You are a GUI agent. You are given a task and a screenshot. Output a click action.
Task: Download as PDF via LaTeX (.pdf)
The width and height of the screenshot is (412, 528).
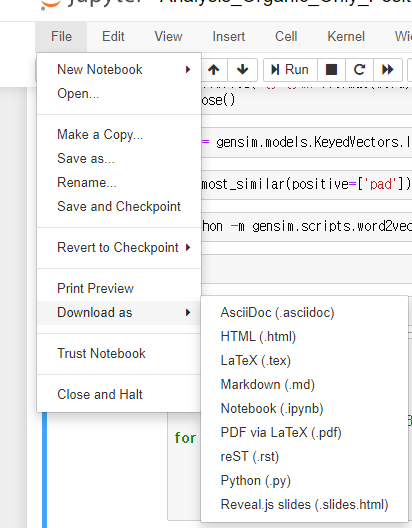pos(304,433)
